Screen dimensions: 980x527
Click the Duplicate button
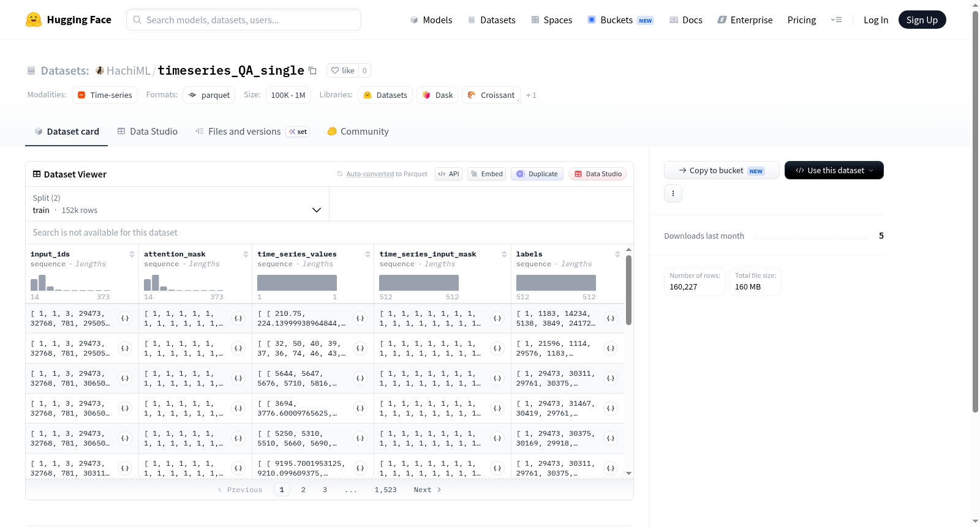[537, 174]
